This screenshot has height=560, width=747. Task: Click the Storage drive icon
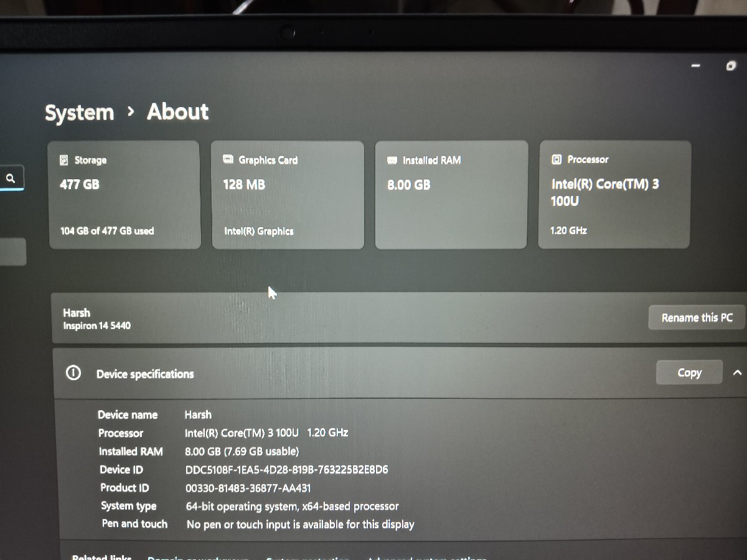(x=64, y=161)
